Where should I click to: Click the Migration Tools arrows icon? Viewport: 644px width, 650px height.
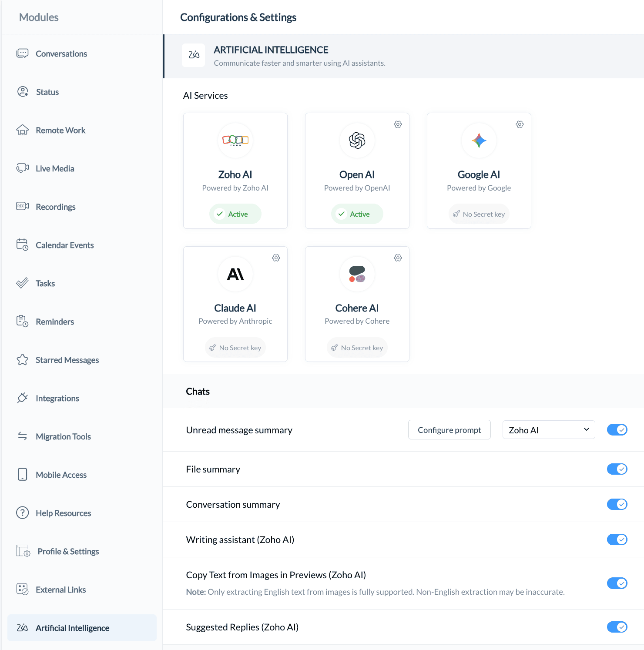pos(23,436)
